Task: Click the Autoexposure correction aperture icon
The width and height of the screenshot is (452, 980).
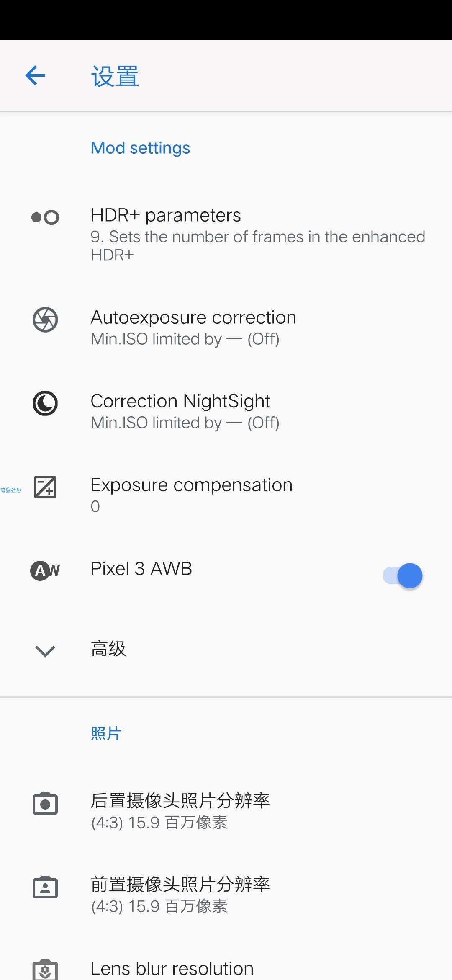Action: [x=45, y=320]
